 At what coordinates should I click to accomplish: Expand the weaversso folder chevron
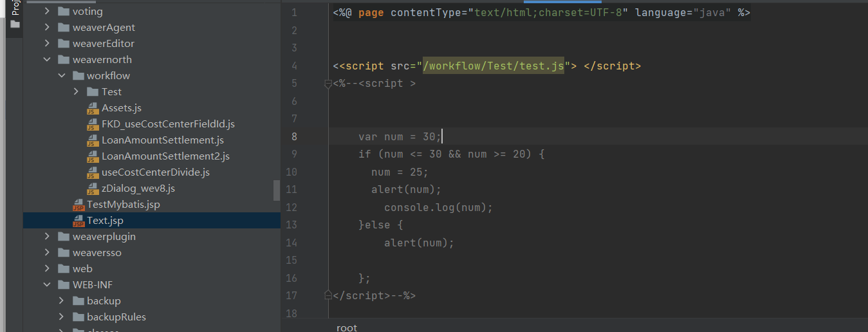click(x=47, y=253)
